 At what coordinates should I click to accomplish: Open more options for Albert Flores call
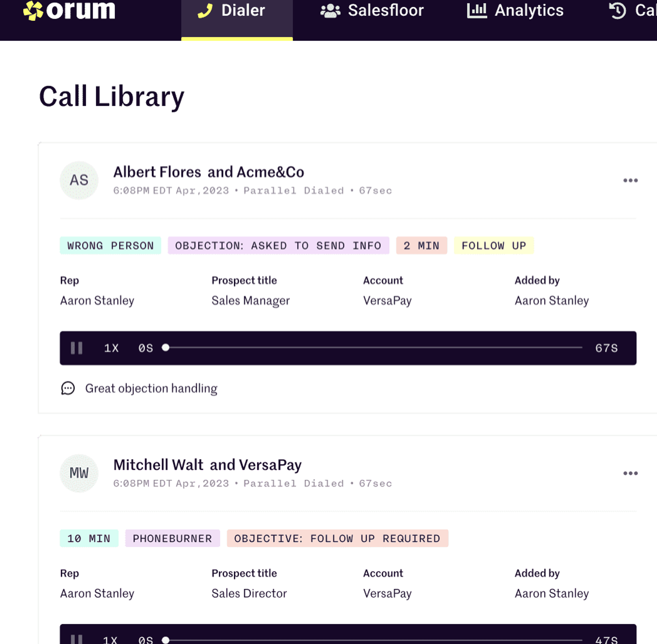630,180
